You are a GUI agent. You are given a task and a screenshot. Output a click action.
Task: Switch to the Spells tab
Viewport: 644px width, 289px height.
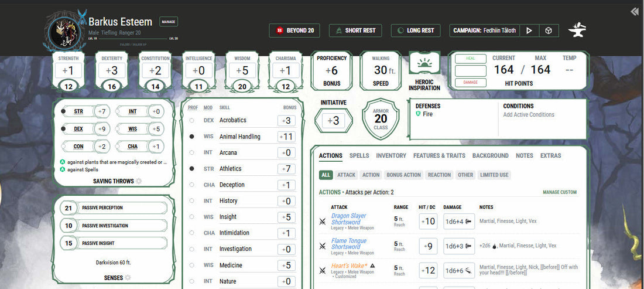pos(359,156)
